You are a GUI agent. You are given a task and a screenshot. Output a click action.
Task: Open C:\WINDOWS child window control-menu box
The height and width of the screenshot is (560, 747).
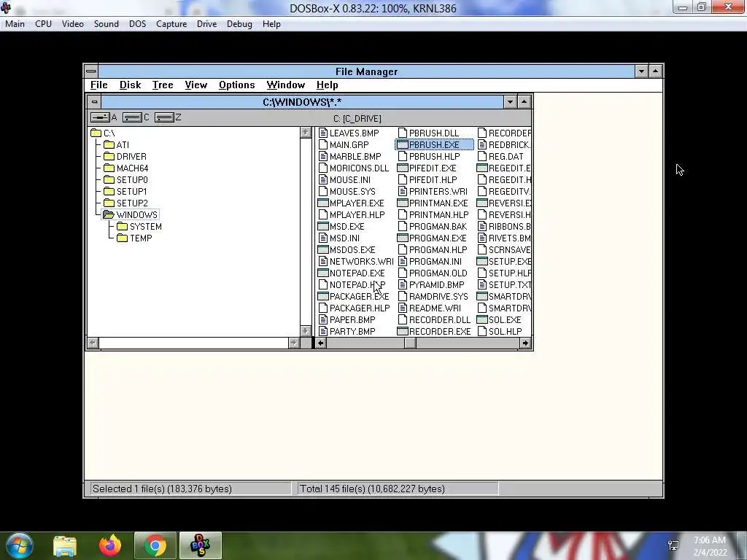(x=94, y=102)
